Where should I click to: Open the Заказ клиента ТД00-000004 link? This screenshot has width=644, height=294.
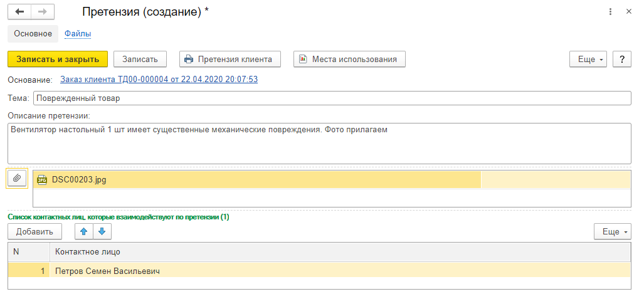tap(159, 80)
